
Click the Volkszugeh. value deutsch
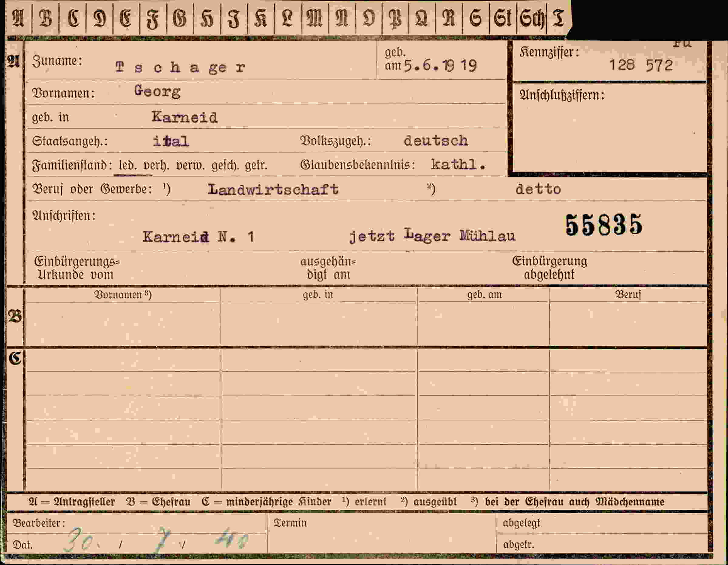[x=436, y=141]
